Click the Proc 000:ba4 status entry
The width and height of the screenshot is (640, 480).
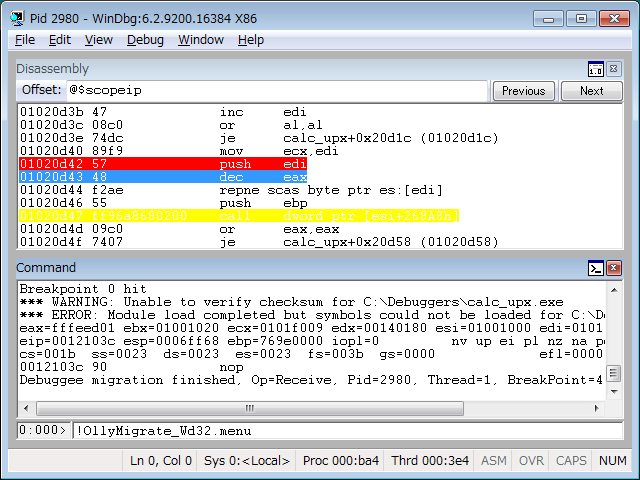click(x=340, y=461)
